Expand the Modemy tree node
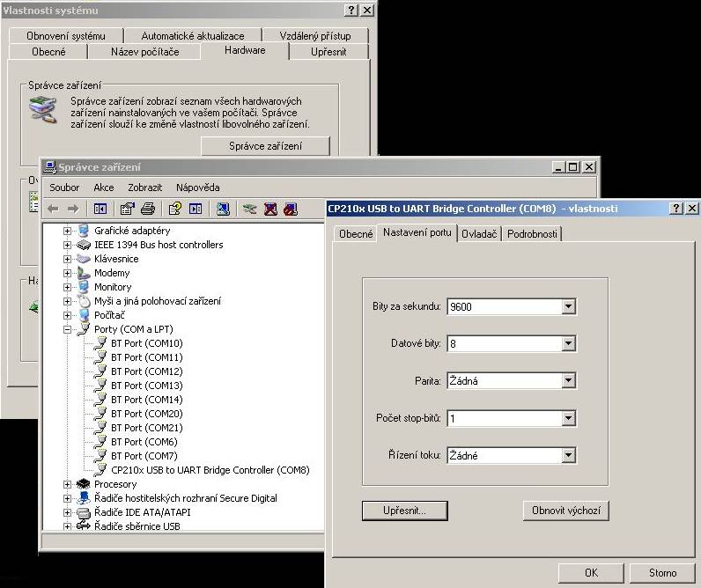 point(67,273)
